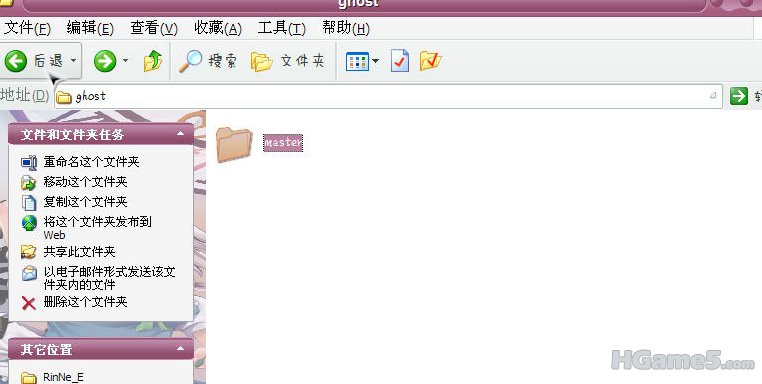Select the master folder icon

coord(234,144)
